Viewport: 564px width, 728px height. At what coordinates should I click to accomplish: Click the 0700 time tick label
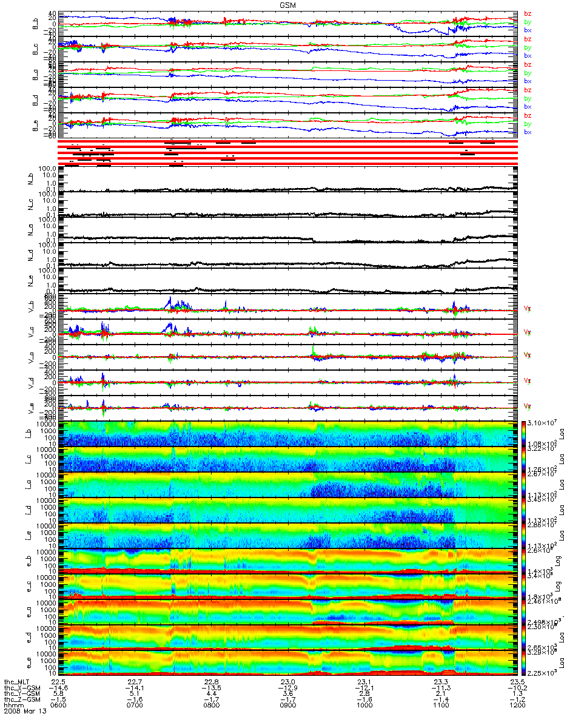135,706
